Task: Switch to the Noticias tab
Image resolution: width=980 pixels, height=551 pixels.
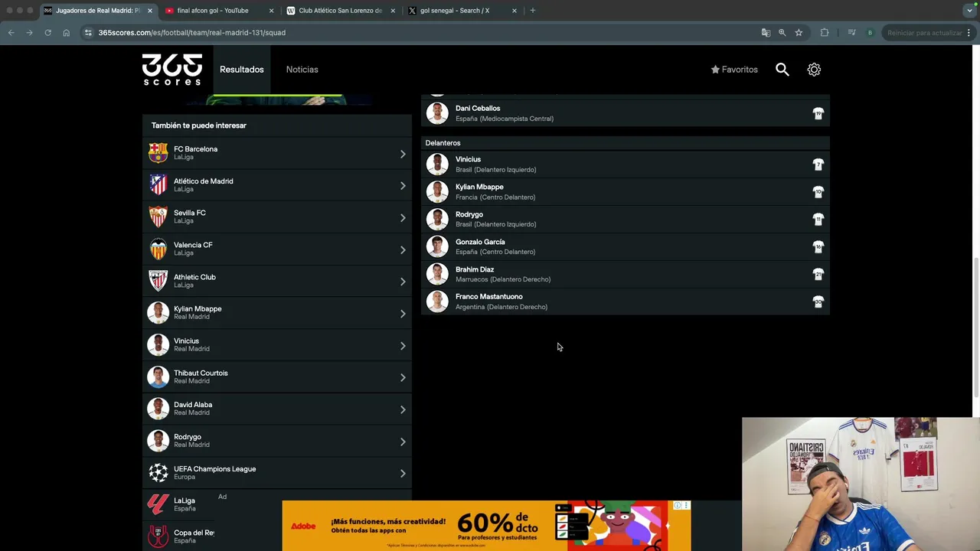Action: click(302, 70)
